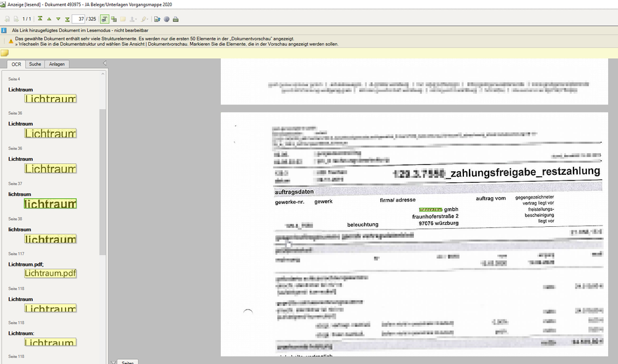The width and height of the screenshot is (618, 364).
Task: Click the 'beleuchtung' gewerk entry
Action: pyautogui.click(x=363, y=224)
